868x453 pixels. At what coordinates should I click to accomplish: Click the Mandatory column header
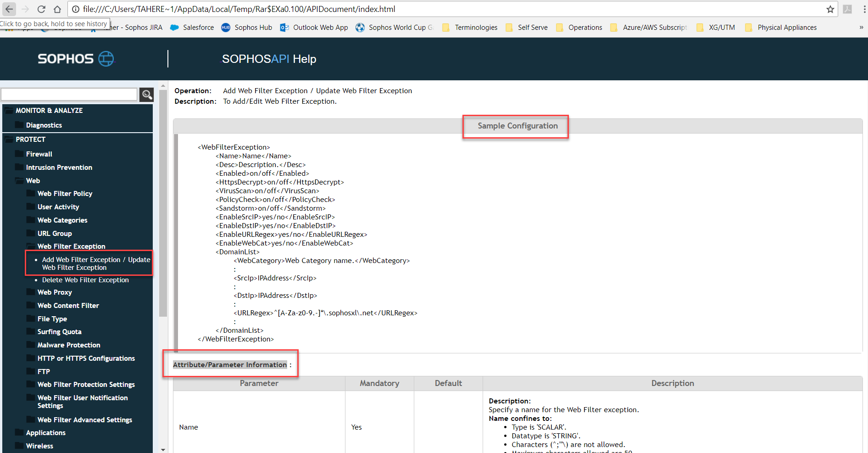click(x=379, y=383)
